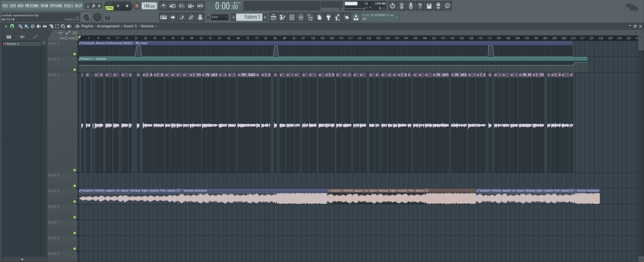The width and height of the screenshot is (644, 262).
Task: Open the Channel rack view
Action: (x=292, y=17)
